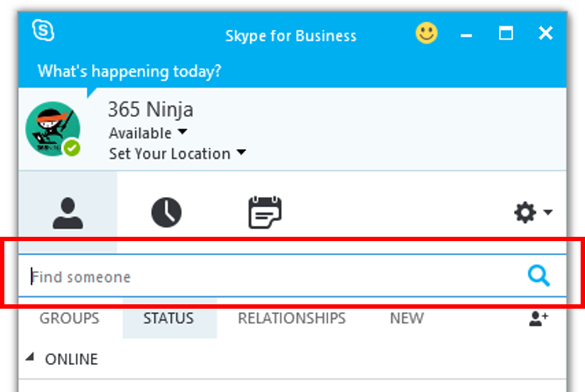
Task: Click the yellow smiley feedback icon
Action: click(426, 33)
